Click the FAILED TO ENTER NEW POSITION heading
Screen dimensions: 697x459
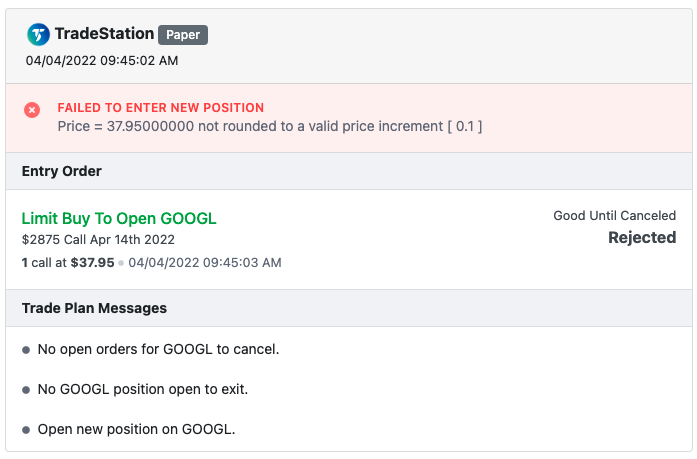[160, 108]
